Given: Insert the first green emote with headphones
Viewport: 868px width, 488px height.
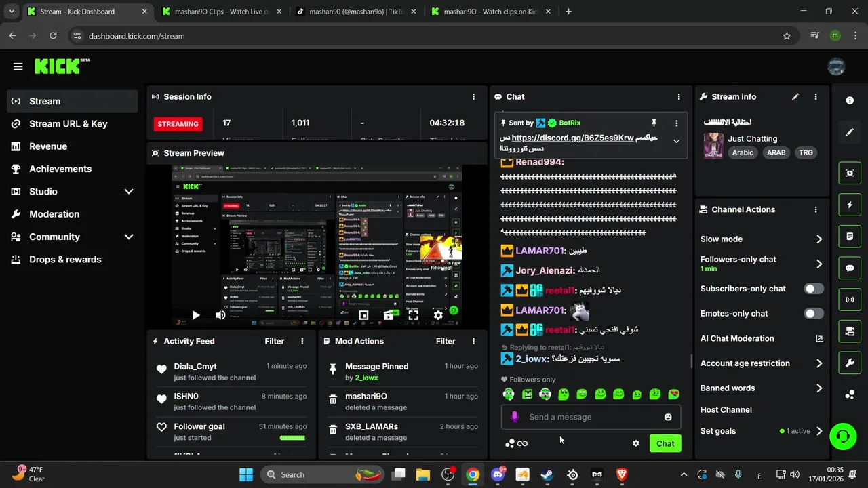Looking at the screenshot, I should (x=509, y=394).
